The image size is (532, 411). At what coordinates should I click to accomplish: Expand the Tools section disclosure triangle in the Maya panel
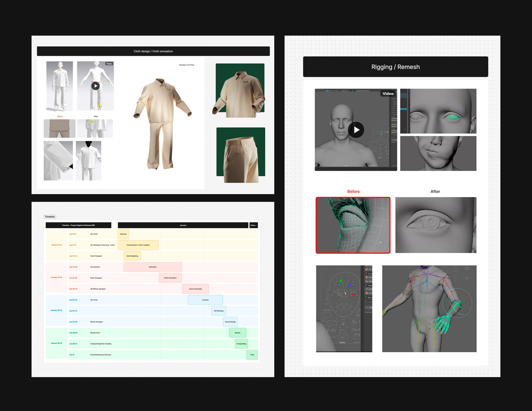(366, 285)
